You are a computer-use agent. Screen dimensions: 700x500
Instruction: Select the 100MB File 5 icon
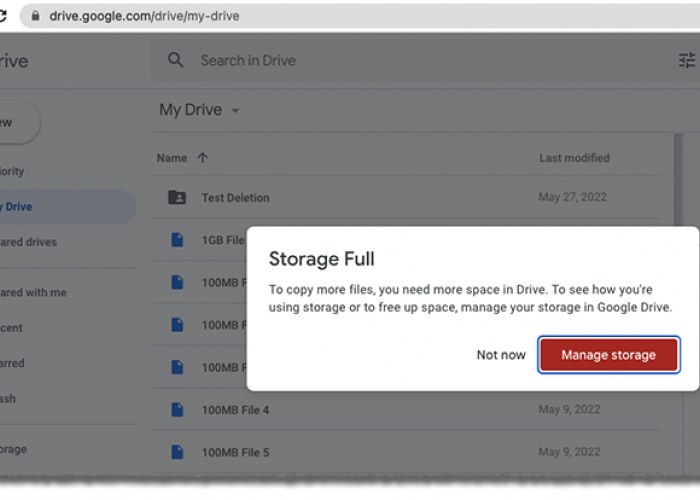click(x=177, y=452)
